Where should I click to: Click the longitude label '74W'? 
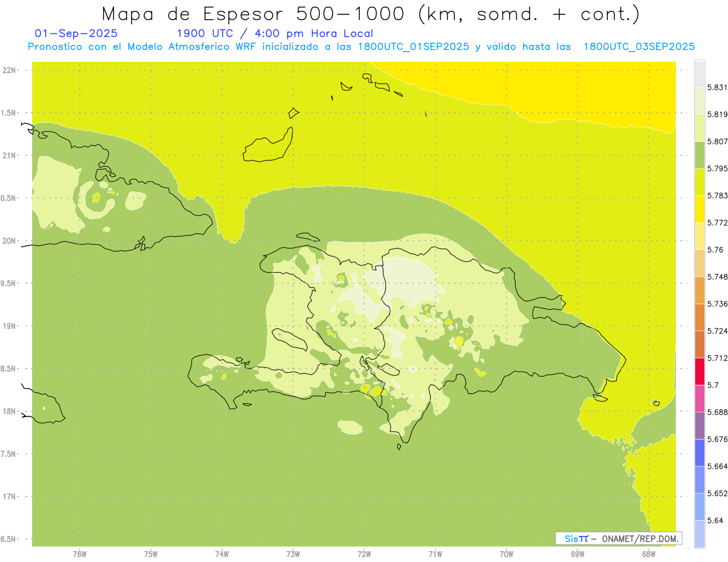point(222,554)
